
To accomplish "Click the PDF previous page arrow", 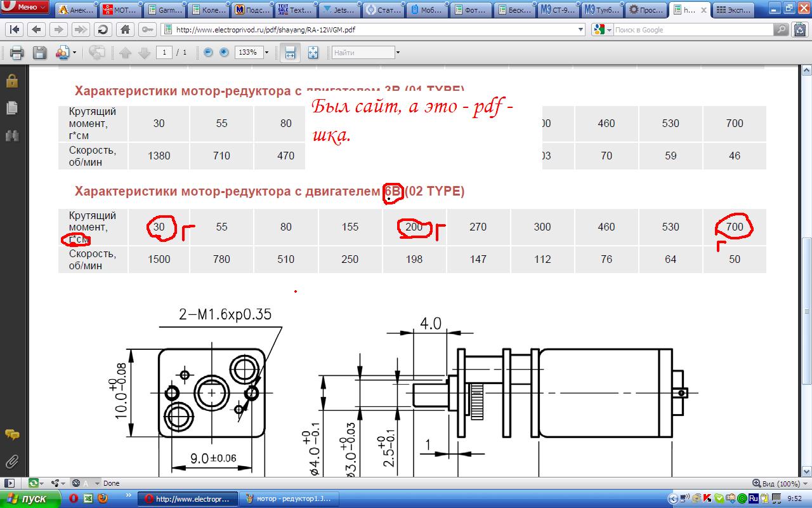I will pyautogui.click(x=126, y=53).
